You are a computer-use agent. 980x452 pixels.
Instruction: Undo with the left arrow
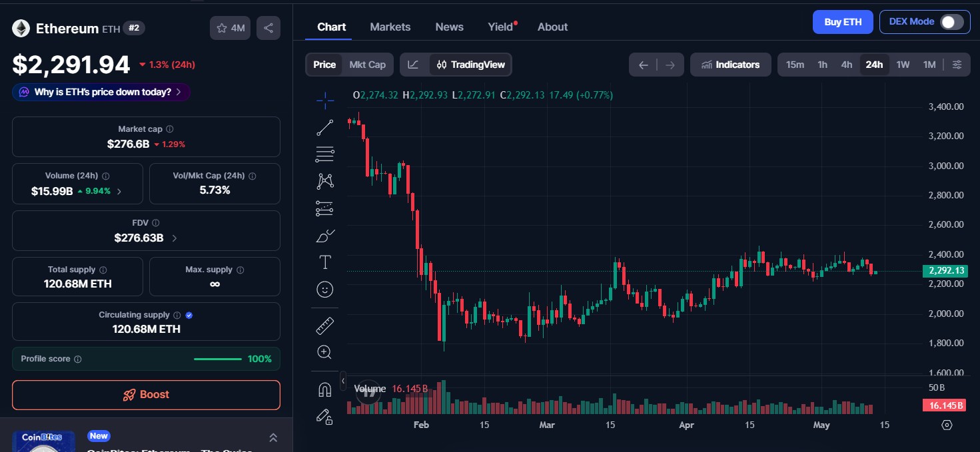[643, 65]
